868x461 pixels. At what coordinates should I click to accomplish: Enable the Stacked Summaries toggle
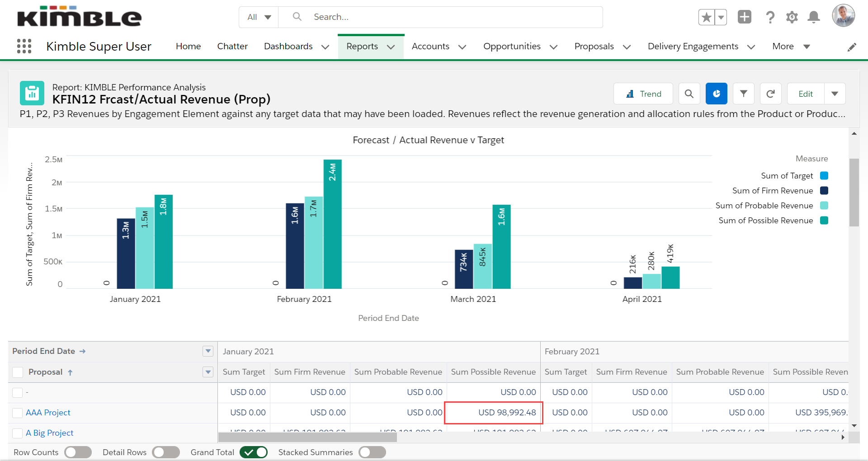(372, 452)
